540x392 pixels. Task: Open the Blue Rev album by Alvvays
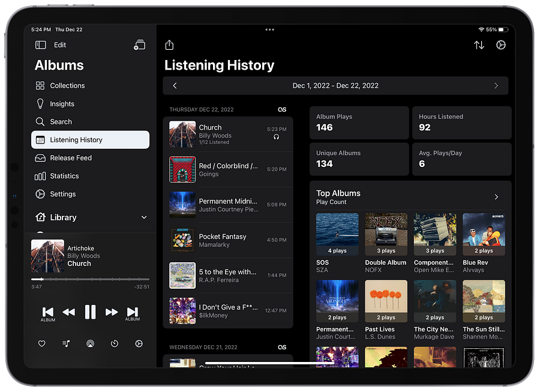pyautogui.click(x=484, y=243)
